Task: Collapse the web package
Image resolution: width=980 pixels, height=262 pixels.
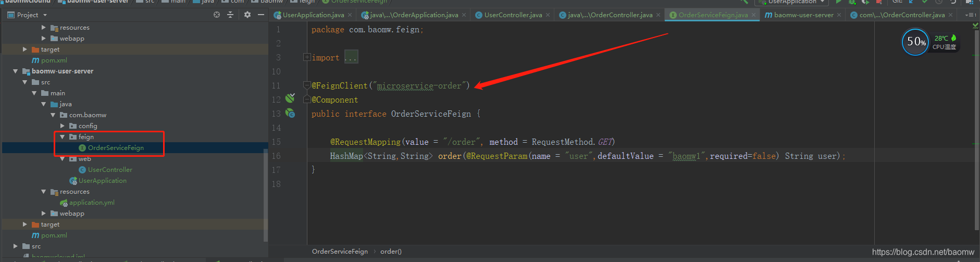Action: click(63, 159)
